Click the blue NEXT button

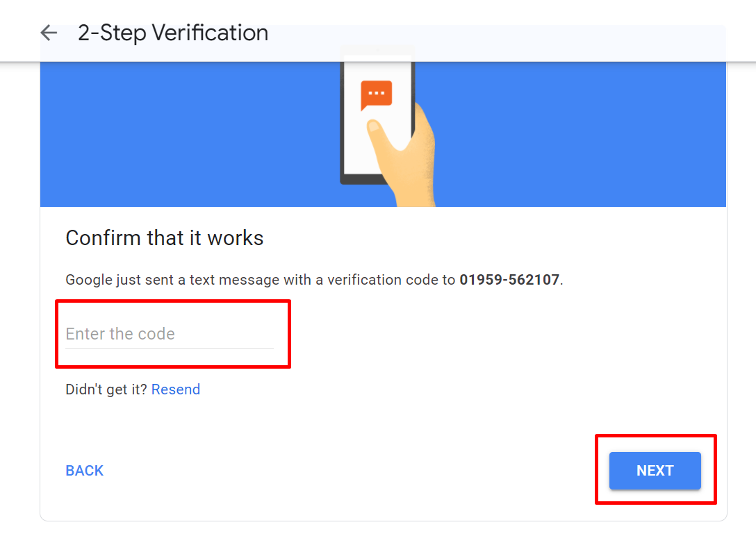(655, 471)
